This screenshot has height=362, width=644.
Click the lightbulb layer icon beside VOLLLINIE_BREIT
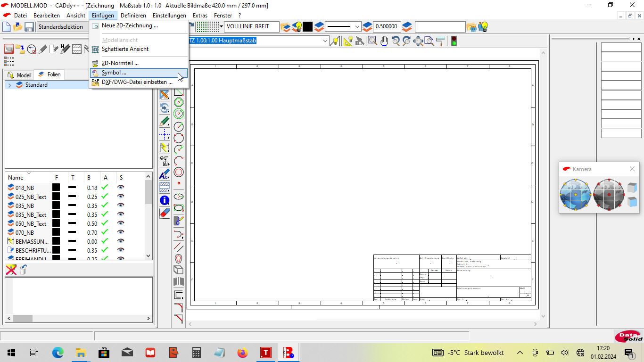[297, 27]
